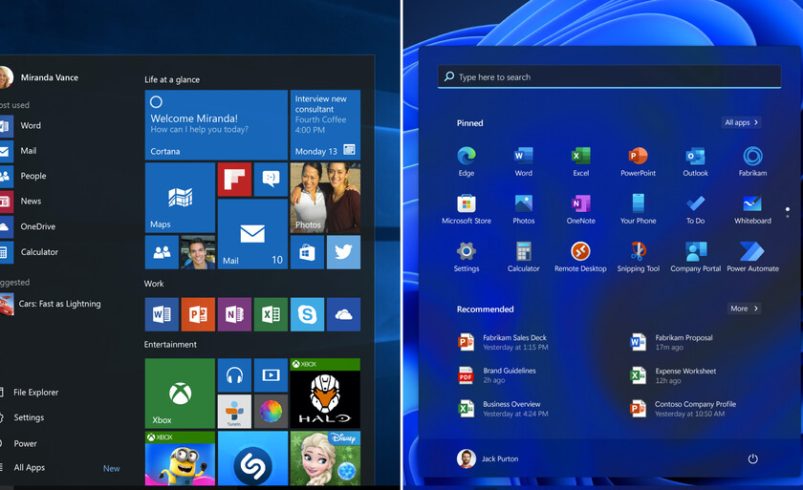
Task: Open the red Flipboard tile
Action: [234, 179]
